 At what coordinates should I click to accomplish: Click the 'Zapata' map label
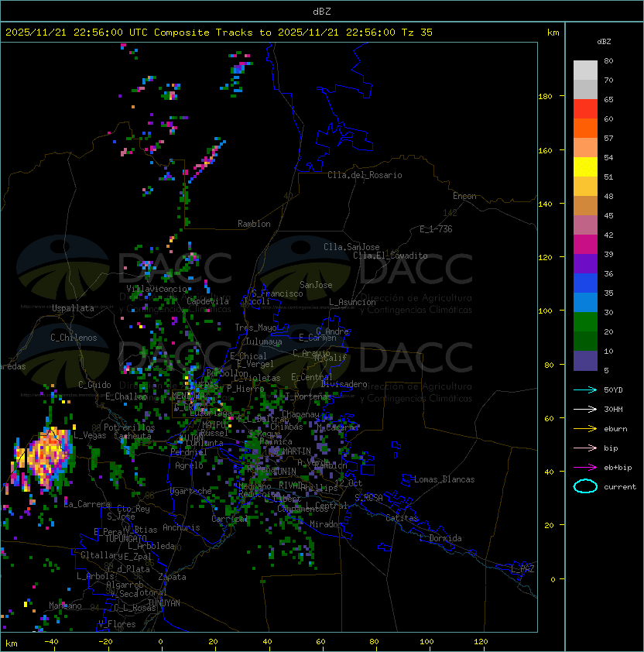click(x=172, y=577)
